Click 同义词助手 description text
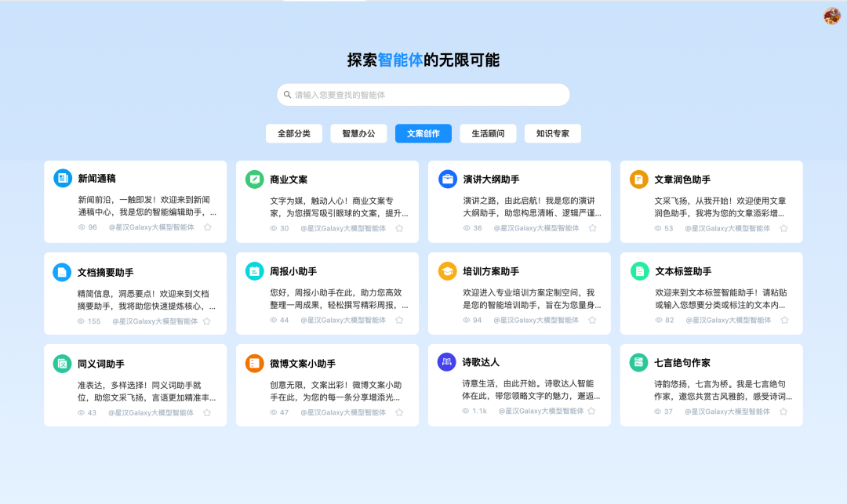 147,391
